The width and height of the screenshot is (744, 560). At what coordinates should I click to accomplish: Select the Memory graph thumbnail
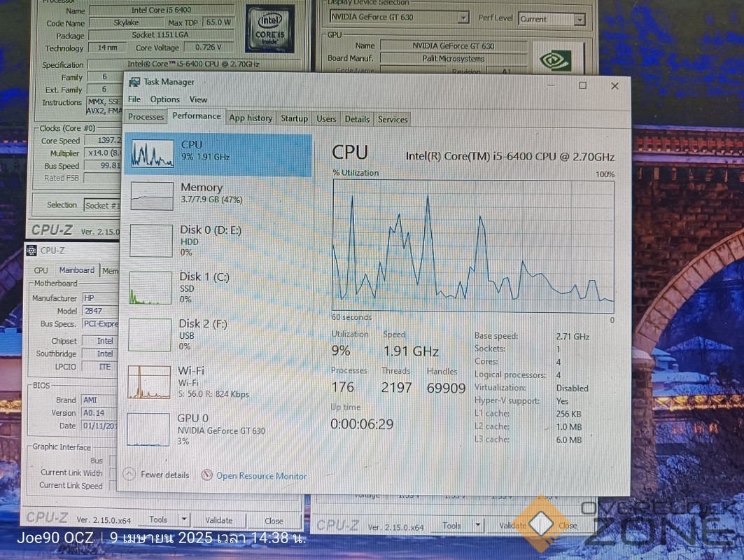tap(152, 196)
